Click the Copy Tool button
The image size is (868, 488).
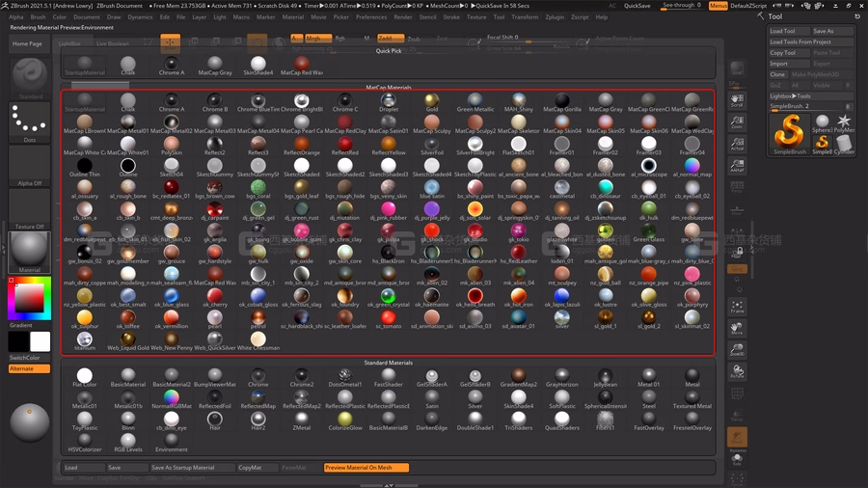[789, 53]
